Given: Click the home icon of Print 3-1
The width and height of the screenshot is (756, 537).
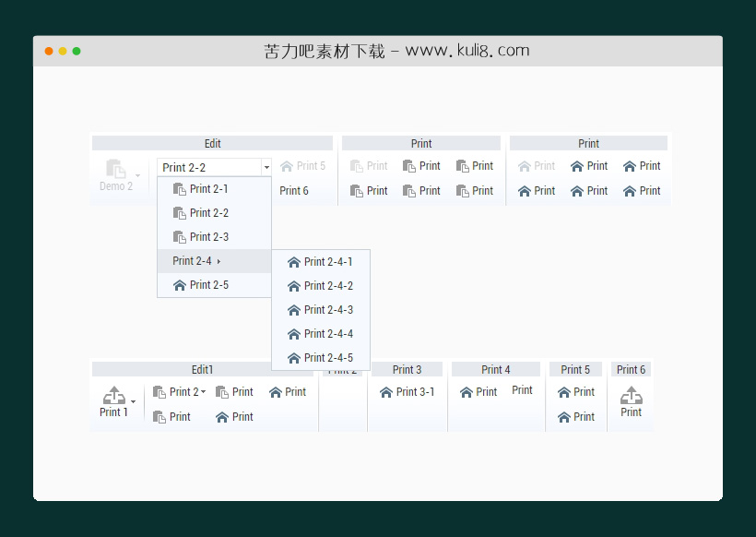Looking at the screenshot, I should [x=386, y=392].
